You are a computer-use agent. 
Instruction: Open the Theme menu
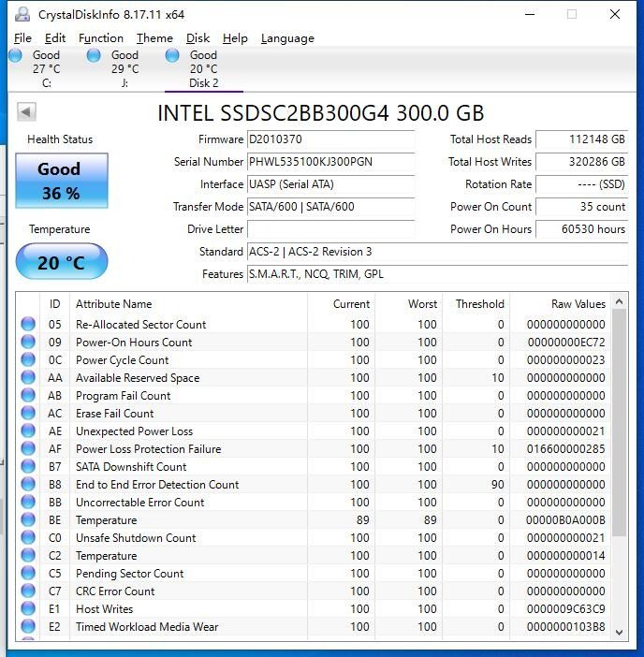[154, 38]
